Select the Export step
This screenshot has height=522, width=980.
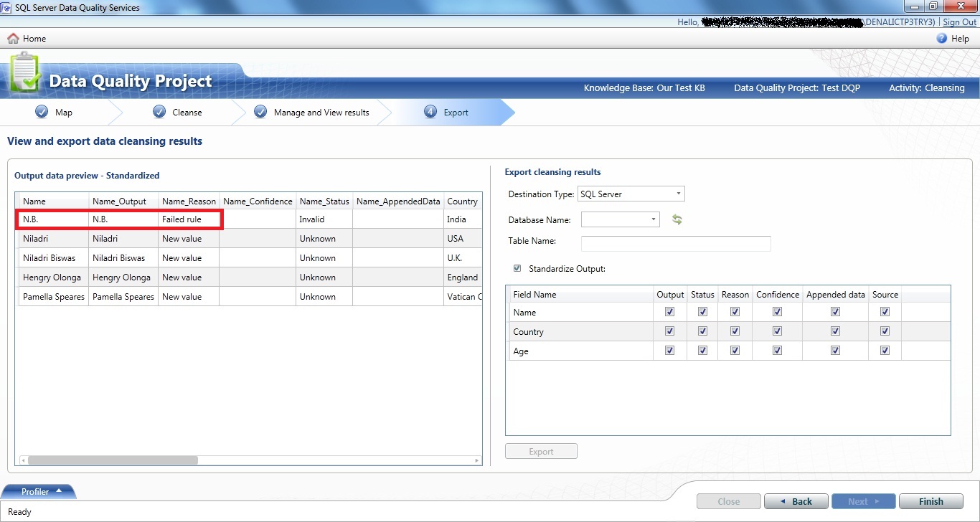[x=446, y=113]
